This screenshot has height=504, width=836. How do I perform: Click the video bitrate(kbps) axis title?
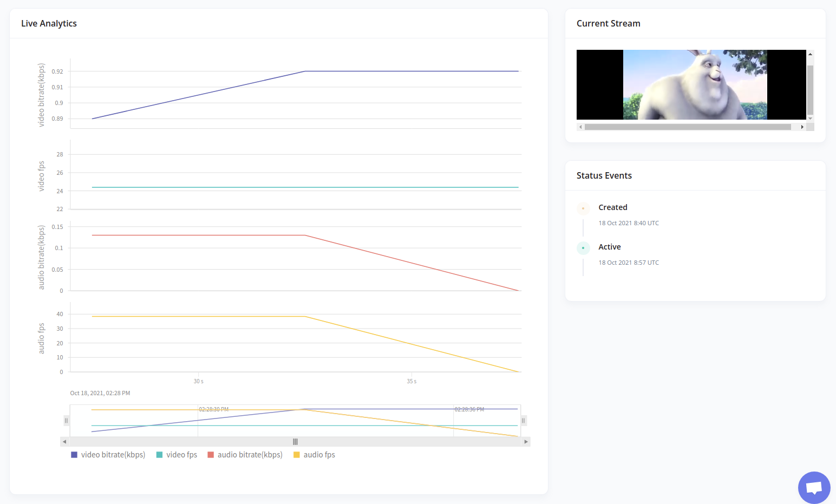(41, 95)
